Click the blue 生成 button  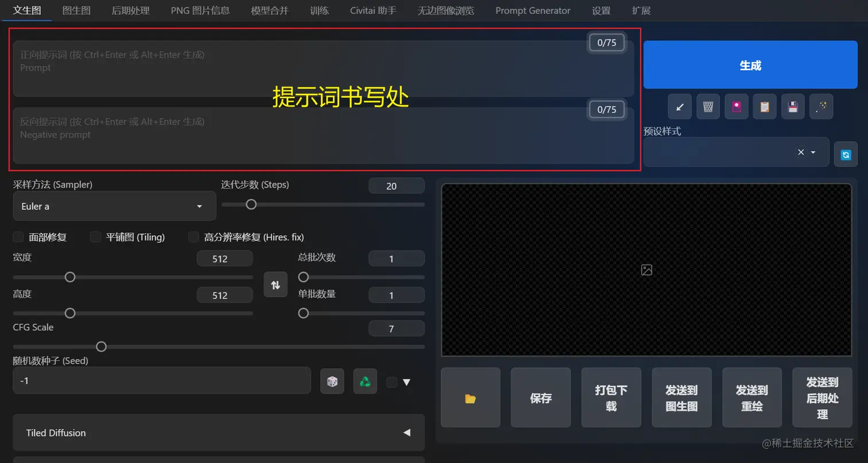(x=750, y=65)
